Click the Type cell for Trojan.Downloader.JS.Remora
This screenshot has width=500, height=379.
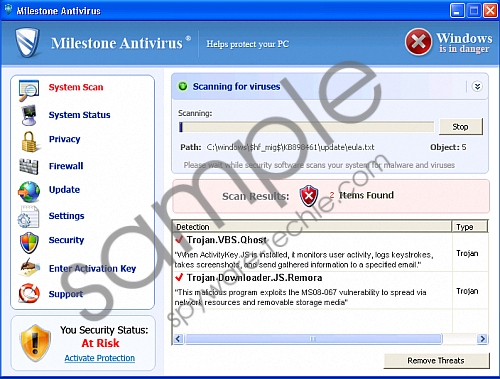[467, 291]
